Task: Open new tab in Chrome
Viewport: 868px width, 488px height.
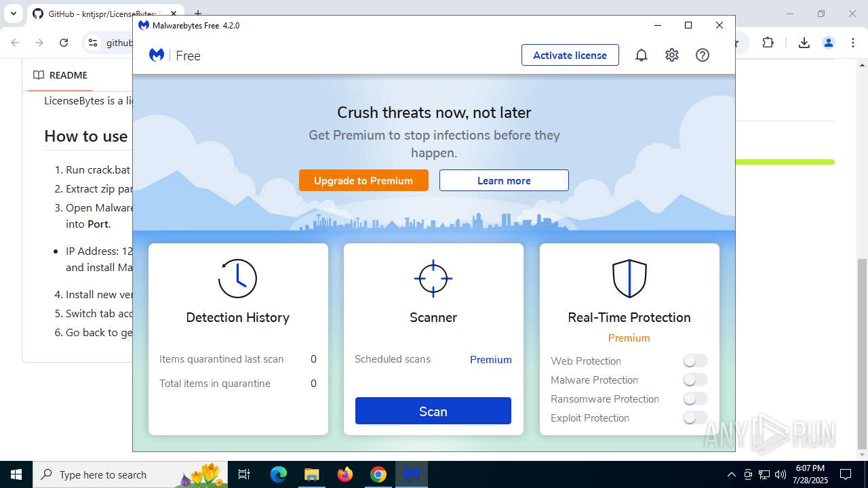Action: (198, 14)
